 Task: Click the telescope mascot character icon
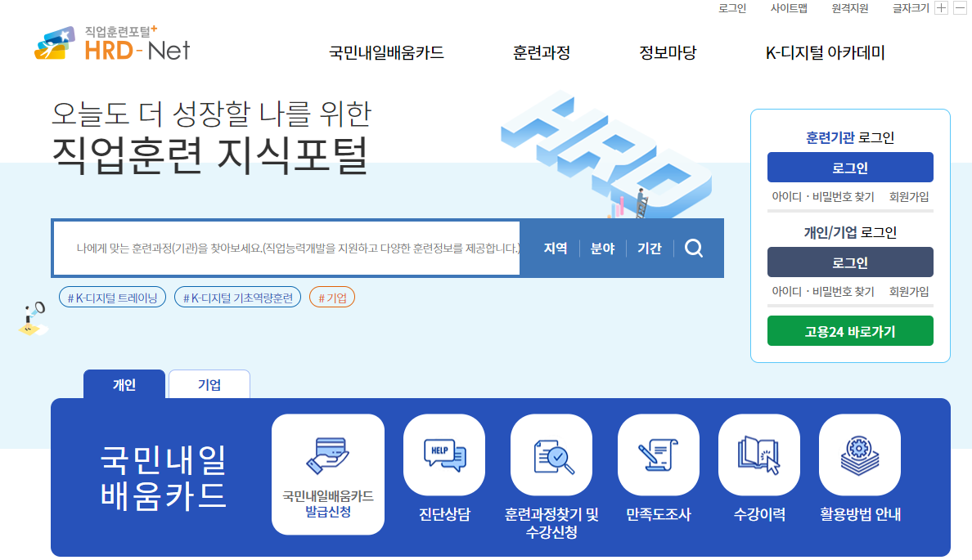(33, 319)
